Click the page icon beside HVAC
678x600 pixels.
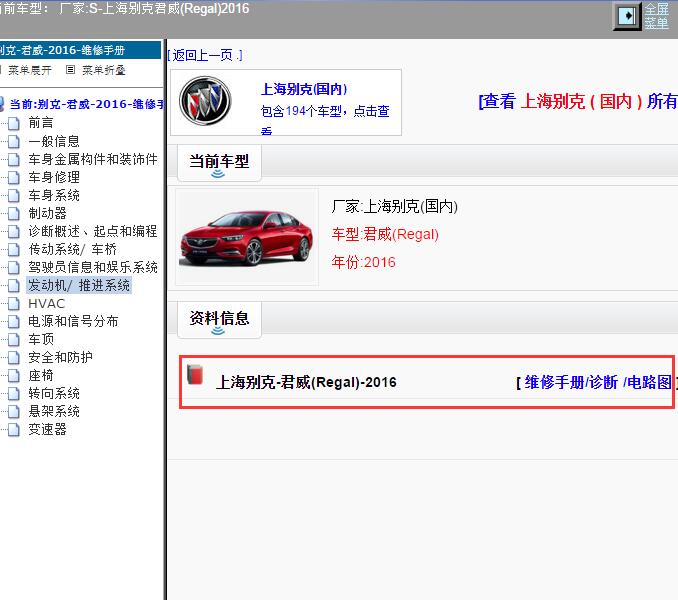(13, 303)
